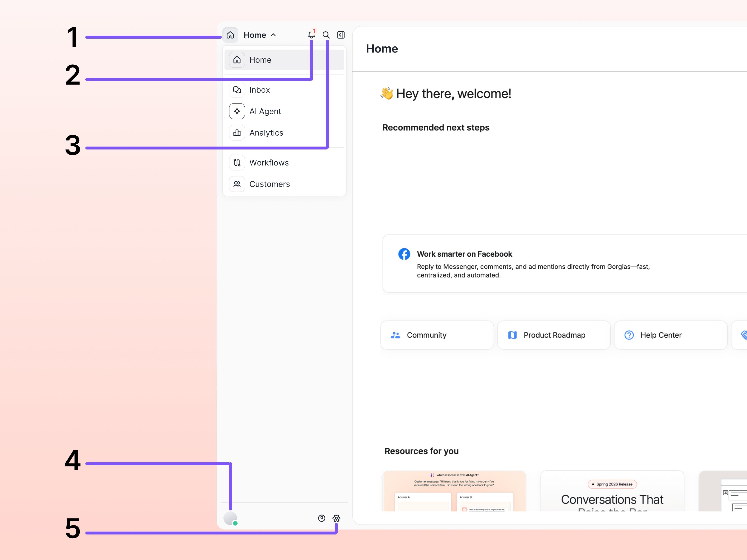
Task: Click the Home house icon in top bar
Action: tap(230, 35)
